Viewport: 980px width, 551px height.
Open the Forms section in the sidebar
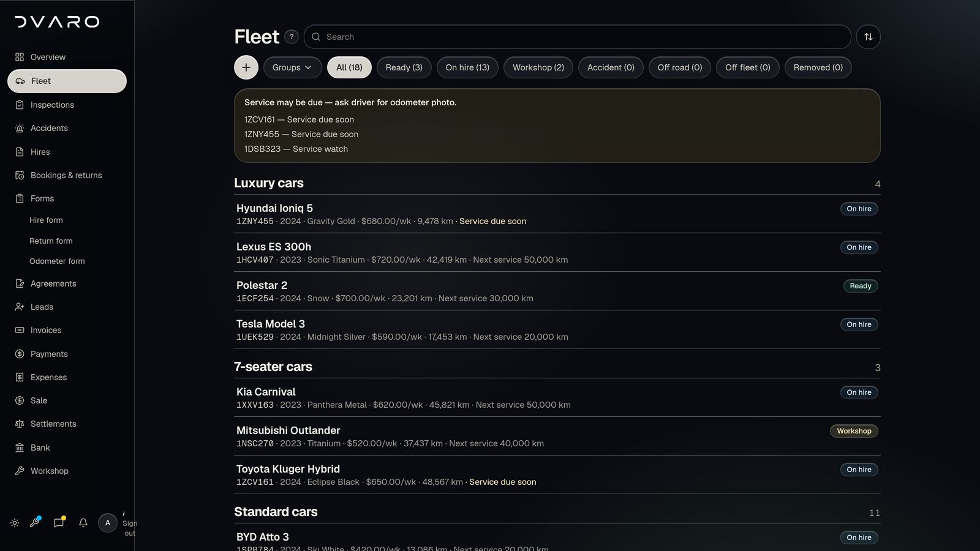[67, 198]
